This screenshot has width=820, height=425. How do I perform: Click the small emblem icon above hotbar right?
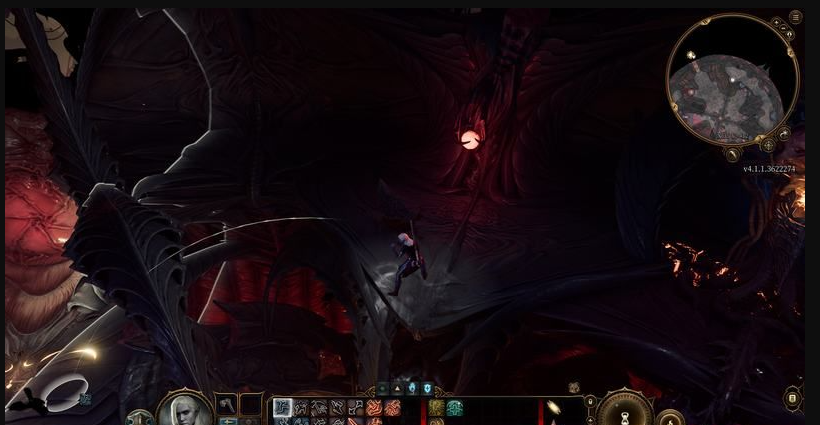point(574,387)
